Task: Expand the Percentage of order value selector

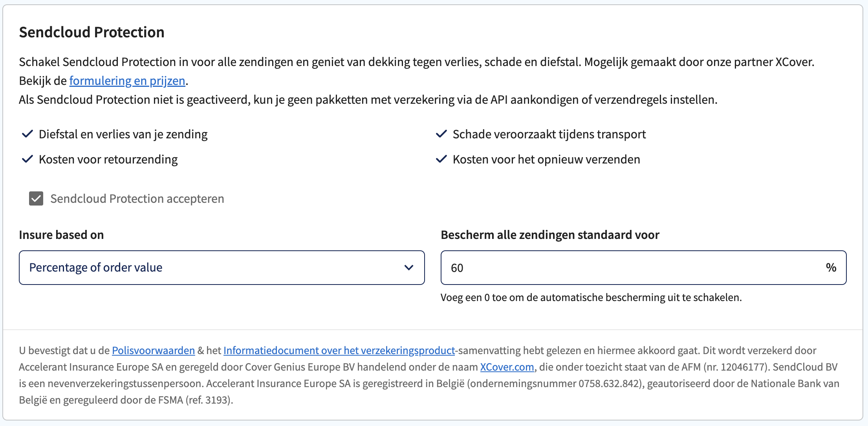Action: tap(222, 268)
